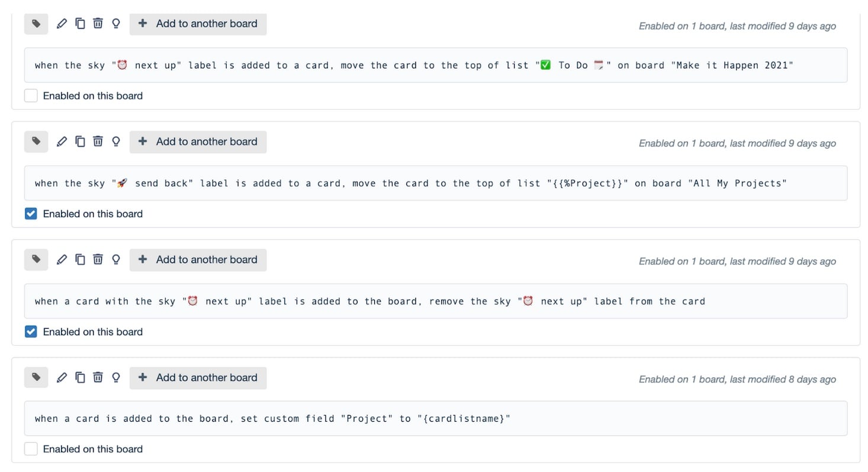Add the 'send back' rule to another board

click(198, 142)
